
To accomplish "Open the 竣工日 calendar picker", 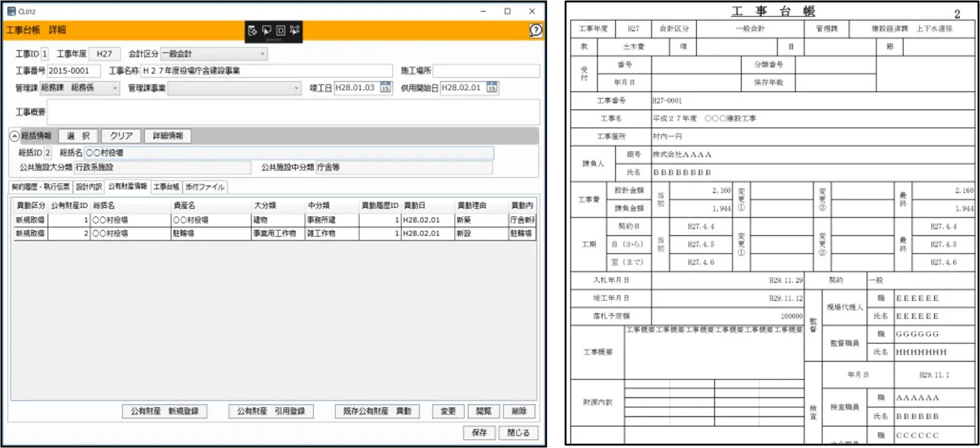I will point(385,88).
